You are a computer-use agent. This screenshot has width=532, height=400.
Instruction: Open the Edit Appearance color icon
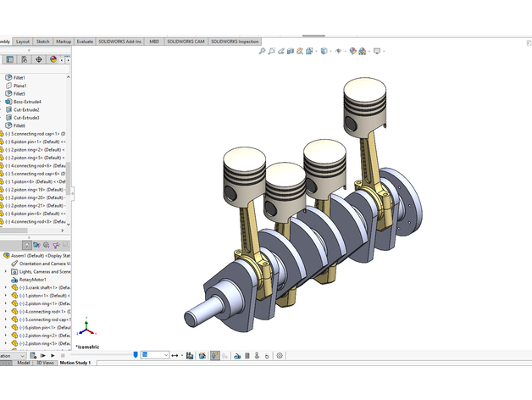pyautogui.click(x=352, y=51)
